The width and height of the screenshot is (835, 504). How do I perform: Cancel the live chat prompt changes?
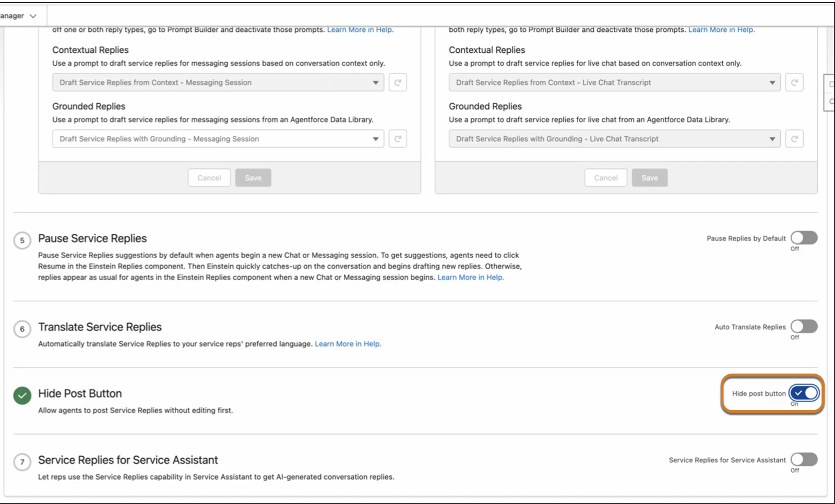point(606,178)
